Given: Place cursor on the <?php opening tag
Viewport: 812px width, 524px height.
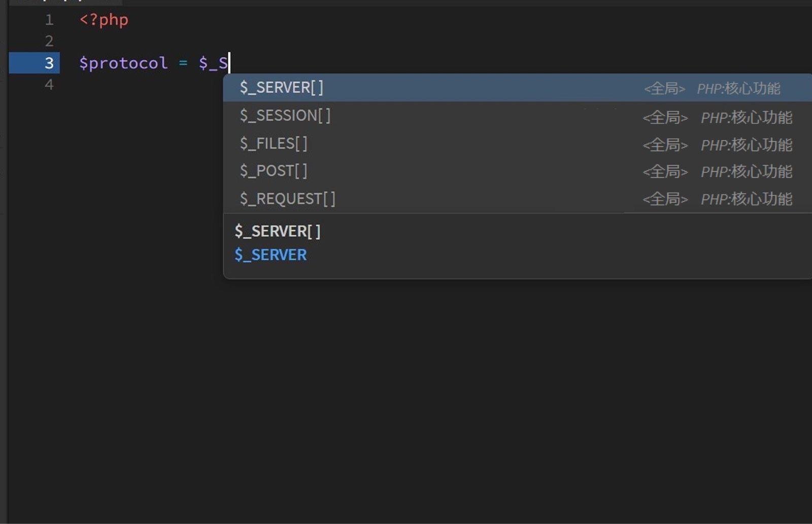Looking at the screenshot, I should 103,20.
